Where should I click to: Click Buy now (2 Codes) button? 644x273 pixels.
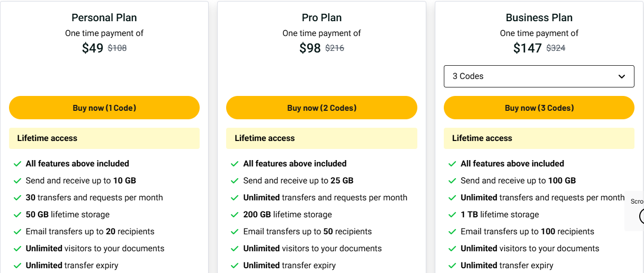tap(321, 108)
